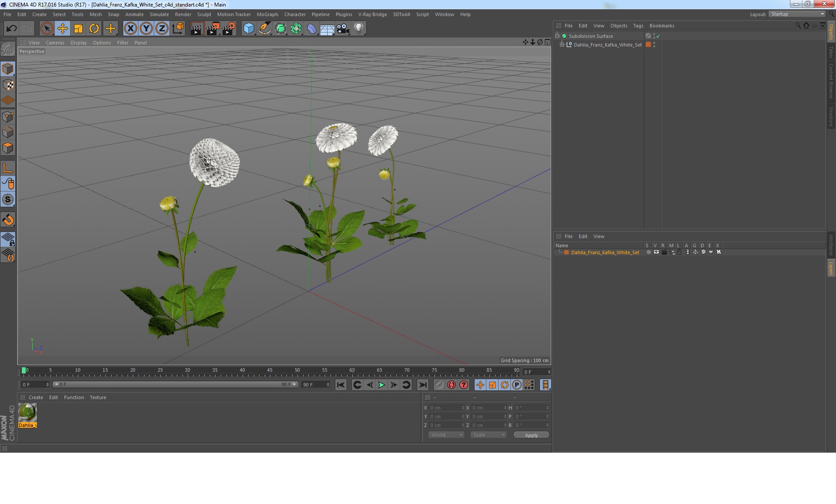Viewport: 836px width, 504px height.
Task: Click end frame 90 F stepper arrows
Action: pyautogui.click(x=328, y=385)
